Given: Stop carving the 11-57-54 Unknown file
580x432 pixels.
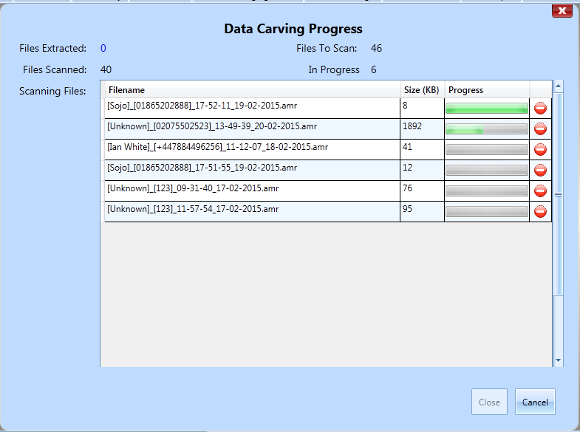Looking at the screenshot, I should click(x=540, y=212).
